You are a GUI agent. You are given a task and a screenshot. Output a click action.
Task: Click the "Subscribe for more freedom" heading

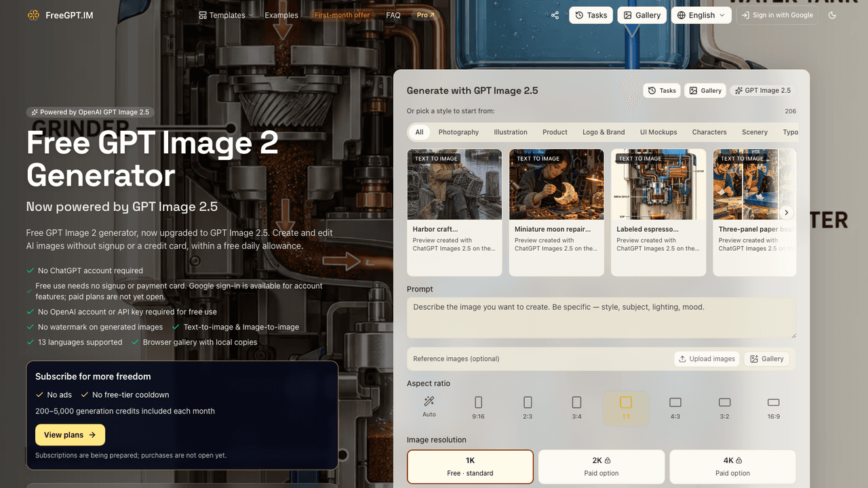point(93,376)
